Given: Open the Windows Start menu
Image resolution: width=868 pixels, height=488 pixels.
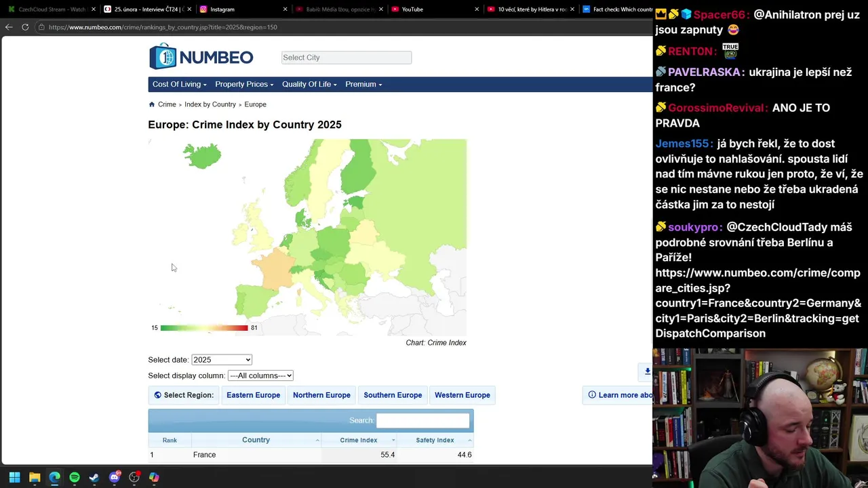Looking at the screenshot, I should pos(14,477).
